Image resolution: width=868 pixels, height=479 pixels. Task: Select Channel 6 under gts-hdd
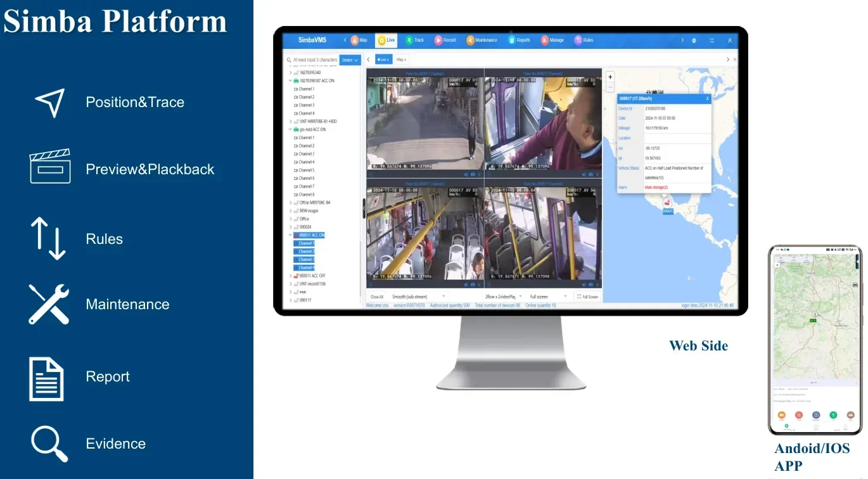[304, 178]
